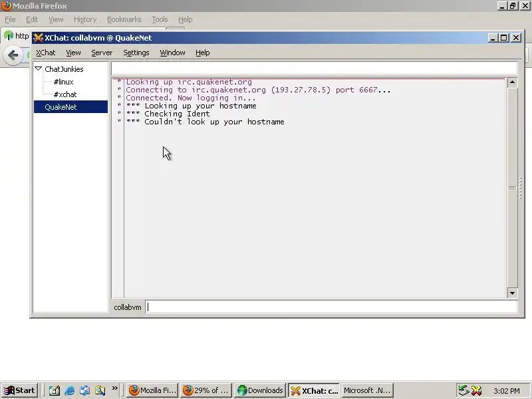This screenshot has width=532, height=399.
Task: Click the XChat title bar icon
Action: [x=39, y=38]
